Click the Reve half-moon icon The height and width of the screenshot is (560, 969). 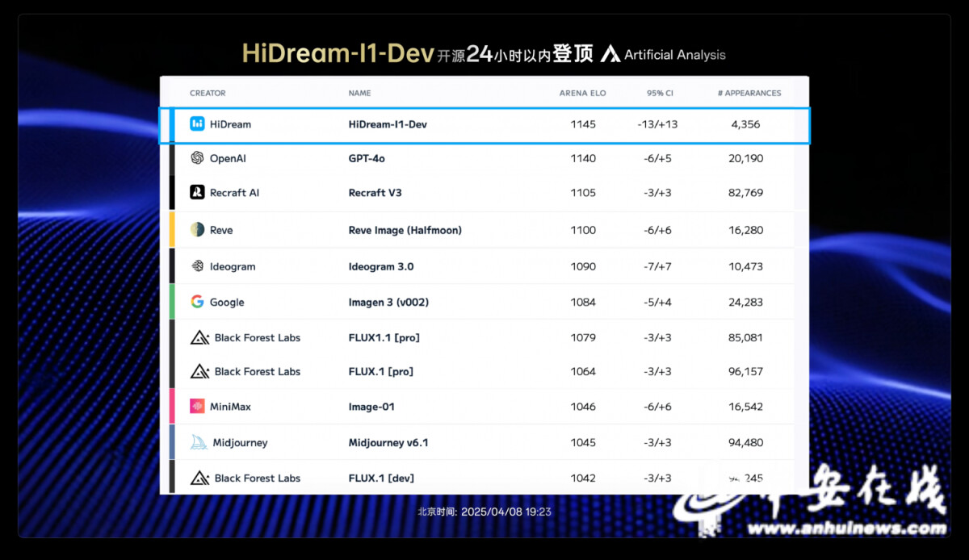(x=197, y=230)
